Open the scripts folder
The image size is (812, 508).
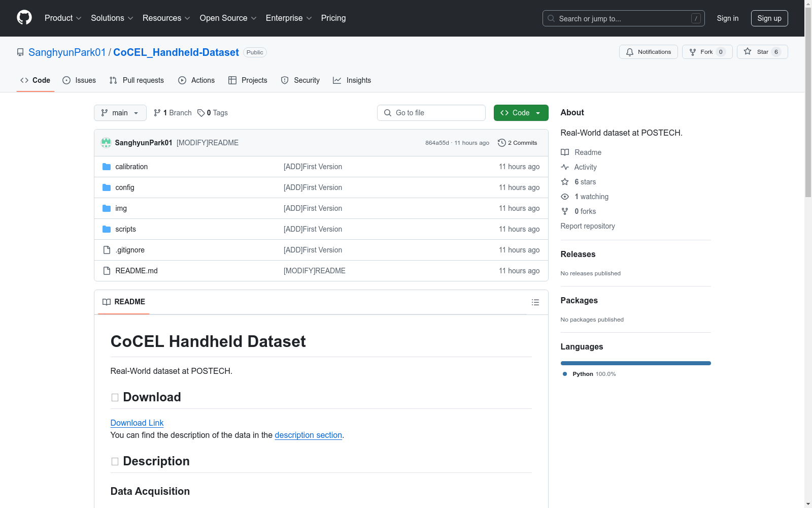(125, 229)
